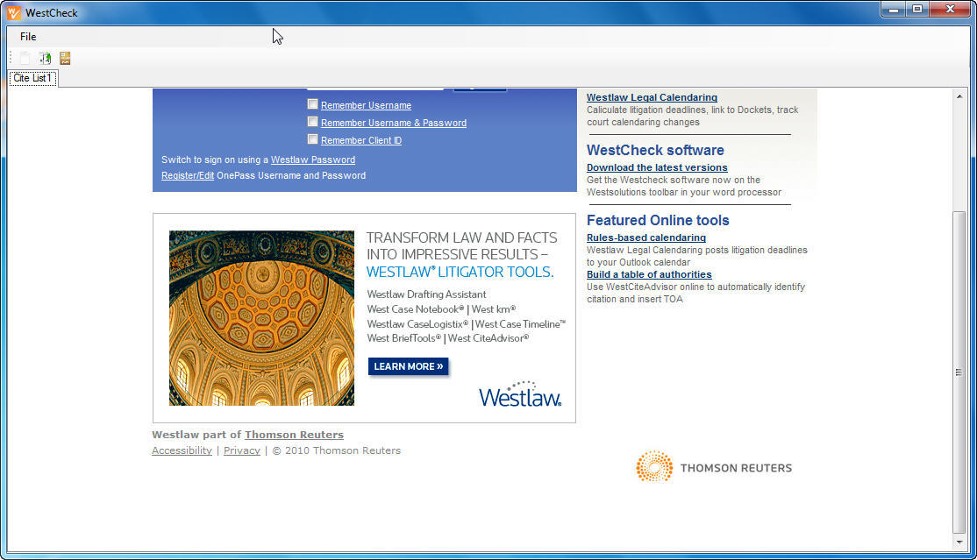The image size is (977, 560).
Task: Follow the Rules-based calendaring link
Action: pos(645,237)
